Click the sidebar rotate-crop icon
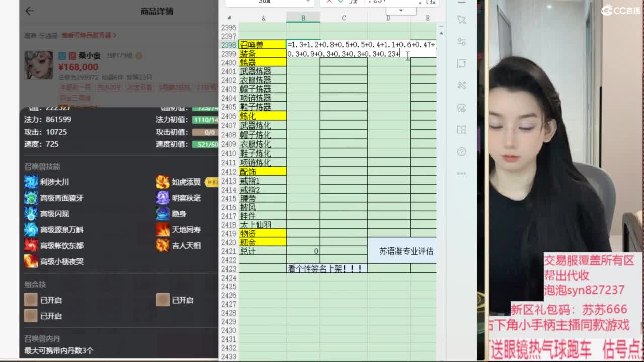The width and height of the screenshot is (644, 362). (x=461, y=64)
